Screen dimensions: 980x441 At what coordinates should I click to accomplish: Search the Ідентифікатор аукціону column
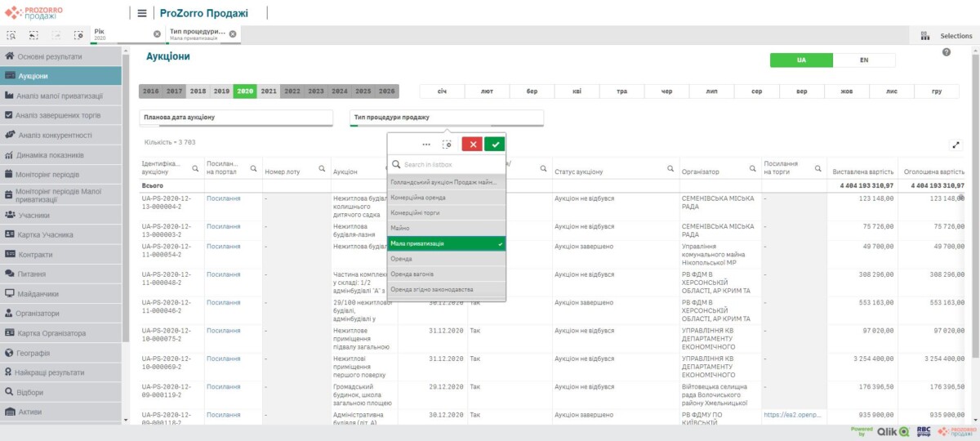point(196,167)
